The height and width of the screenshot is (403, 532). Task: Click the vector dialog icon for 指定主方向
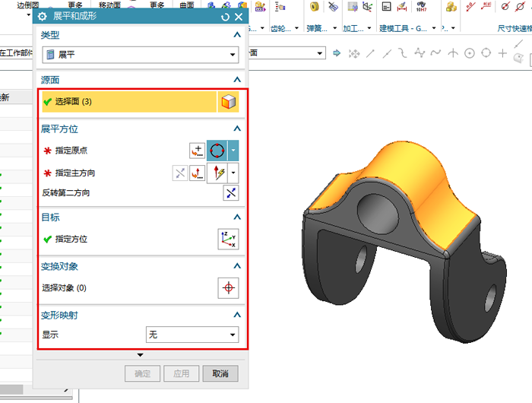198,173
